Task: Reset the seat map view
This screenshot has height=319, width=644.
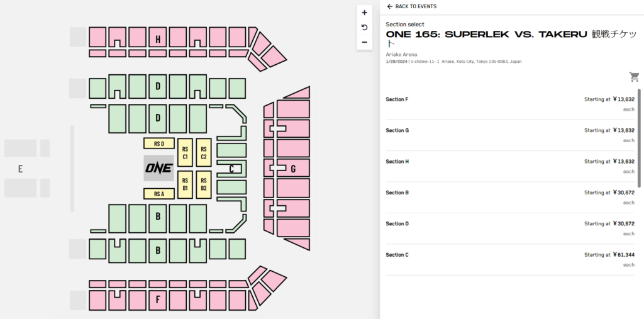Action: click(364, 28)
